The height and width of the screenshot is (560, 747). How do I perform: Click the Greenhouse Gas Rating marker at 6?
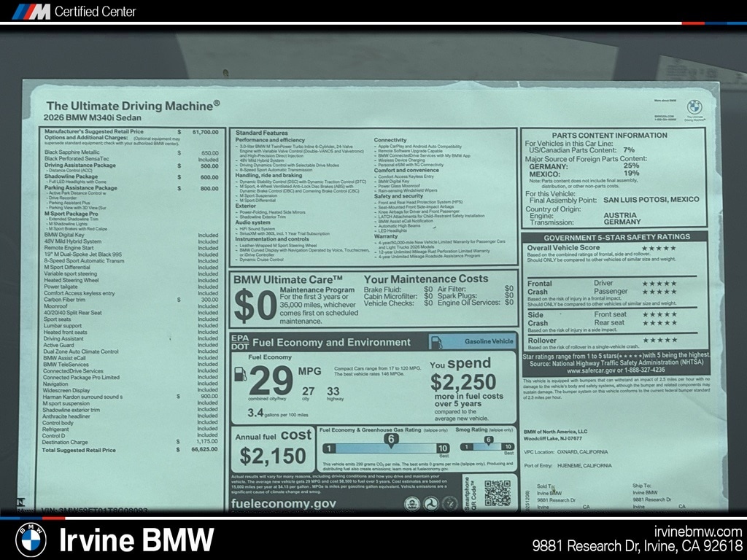[x=390, y=439]
